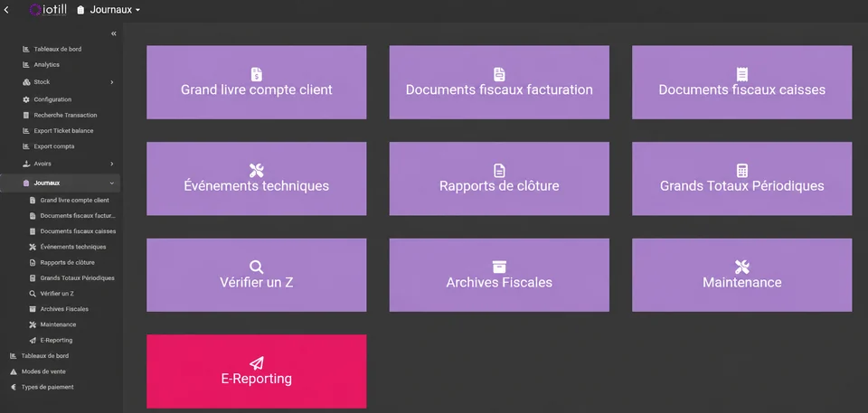Collapse the sidebar with double chevron
This screenshot has height=413, width=868.
[x=114, y=33]
